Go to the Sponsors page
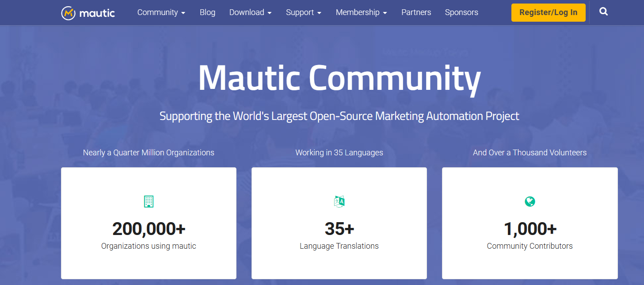Screen dimensions: 644x285 pos(461,12)
